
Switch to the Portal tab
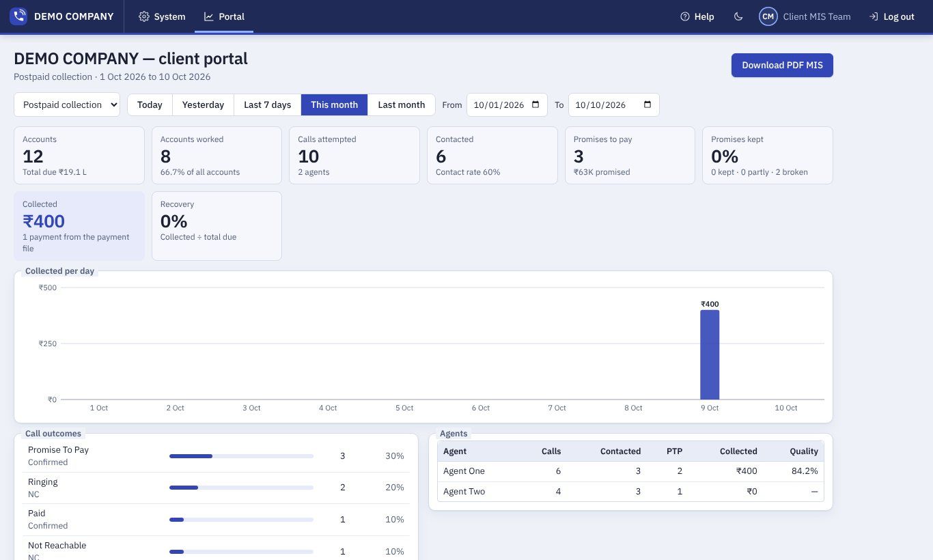click(x=224, y=16)
